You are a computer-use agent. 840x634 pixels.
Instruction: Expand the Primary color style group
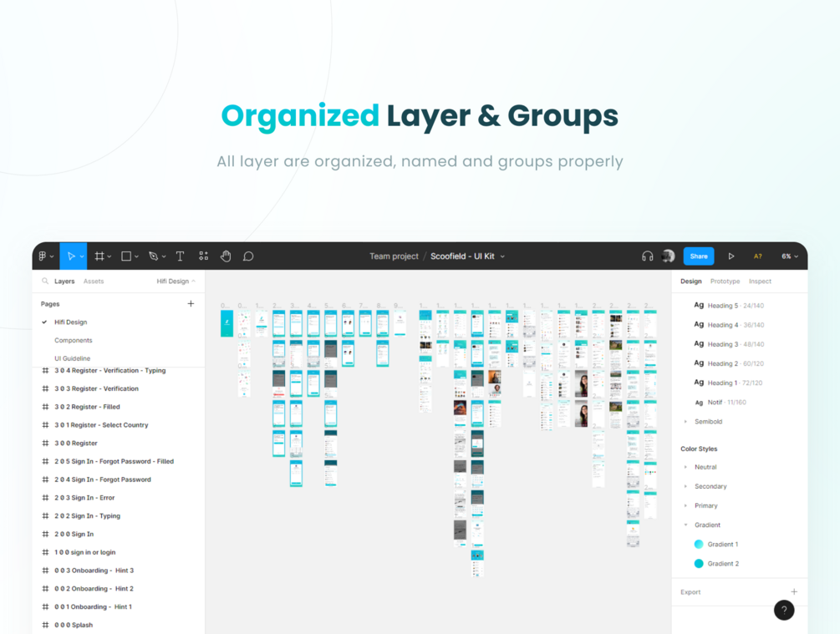(685, 505)
